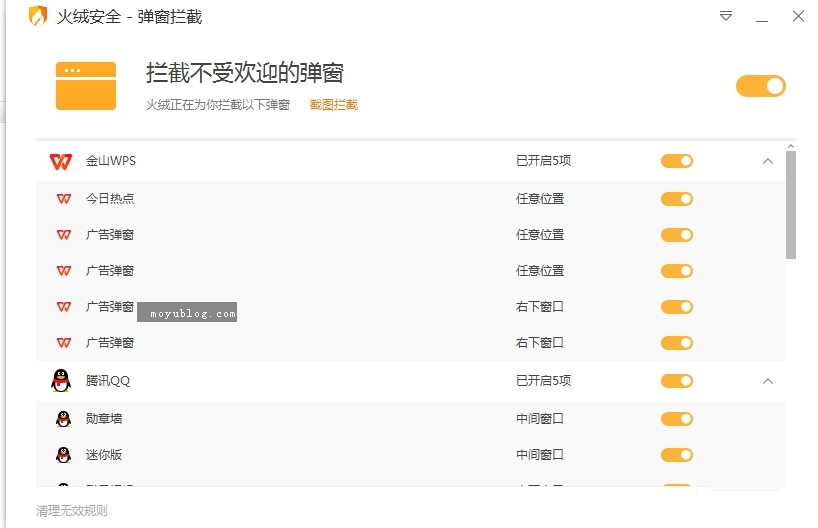Click 中间窗口 in the 勋章墙 row

[540, 418]
